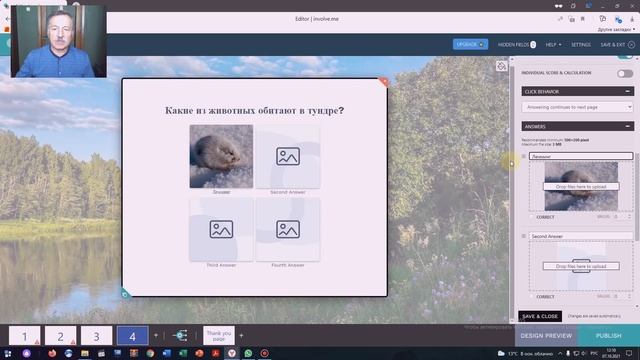Click the Fourth Answer caption text
The image size is (640, 360).
click(x=288, y=265)
